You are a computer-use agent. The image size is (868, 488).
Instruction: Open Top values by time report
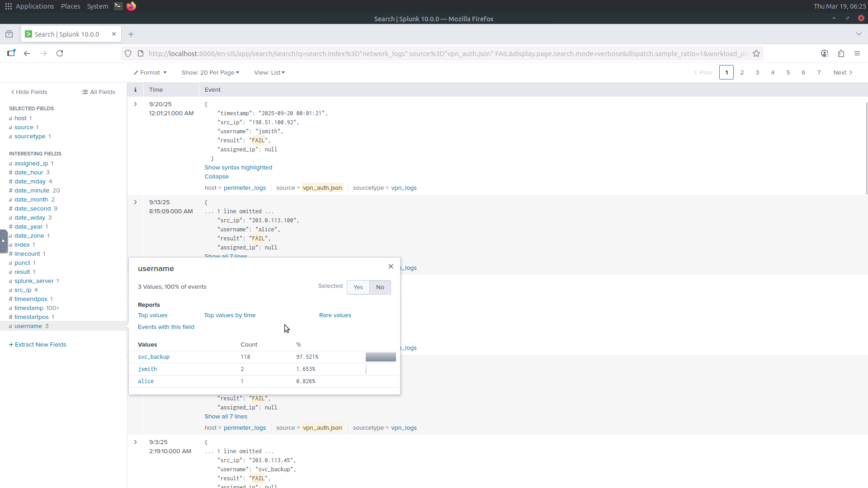click(230, 315)
